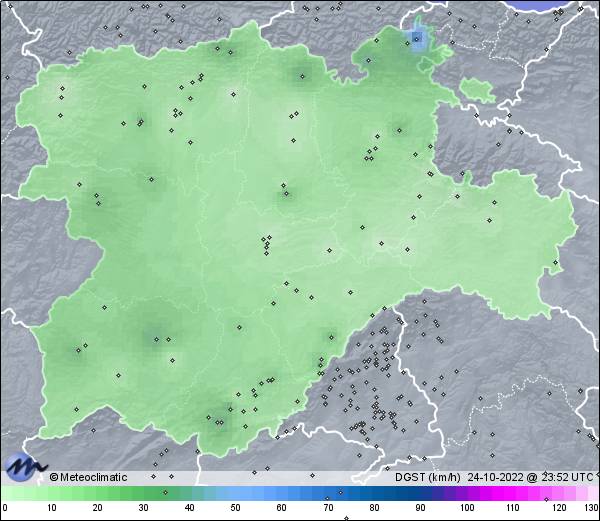
Task: Click the 90 label on scale
Action: click(420, 508)
